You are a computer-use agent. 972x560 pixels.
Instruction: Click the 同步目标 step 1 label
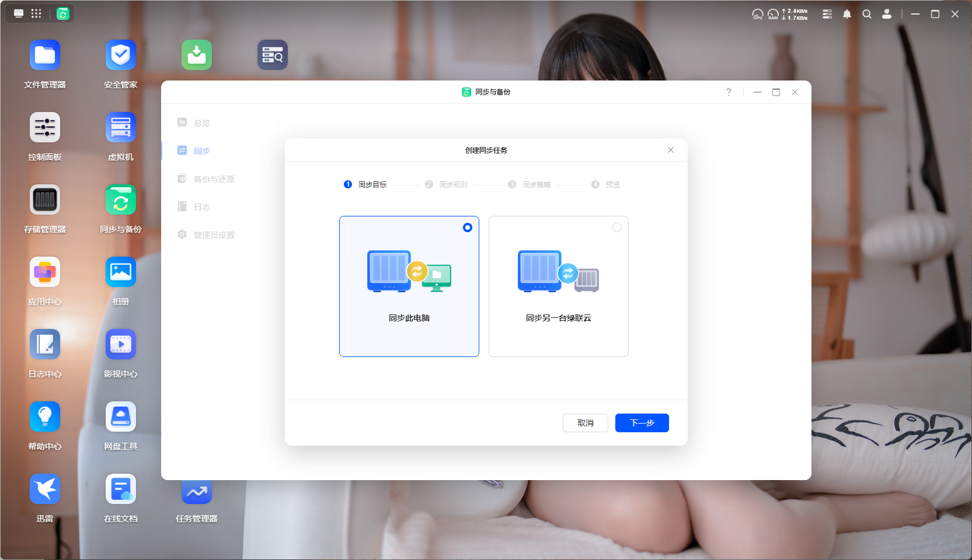point(372,184)
